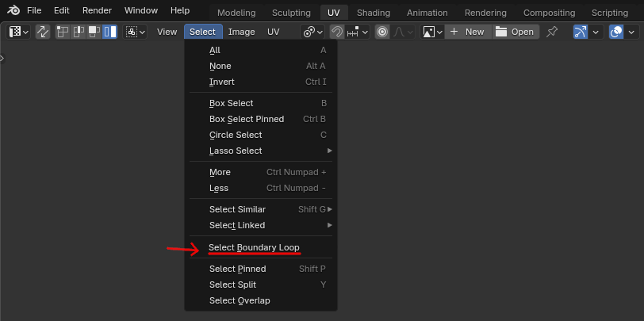Toggle the snap magnet
644x321 pixels.
point(337,32)
